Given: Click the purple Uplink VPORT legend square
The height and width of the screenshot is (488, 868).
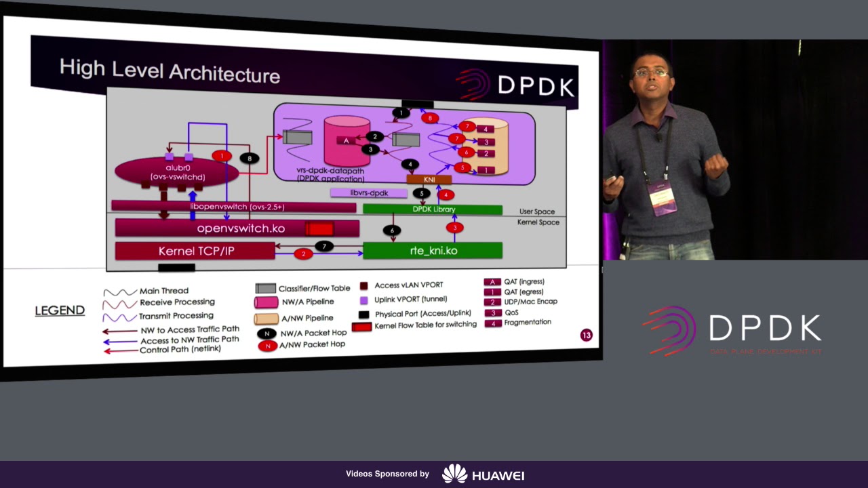Looking at the screenshot, I should pos(363,300).
